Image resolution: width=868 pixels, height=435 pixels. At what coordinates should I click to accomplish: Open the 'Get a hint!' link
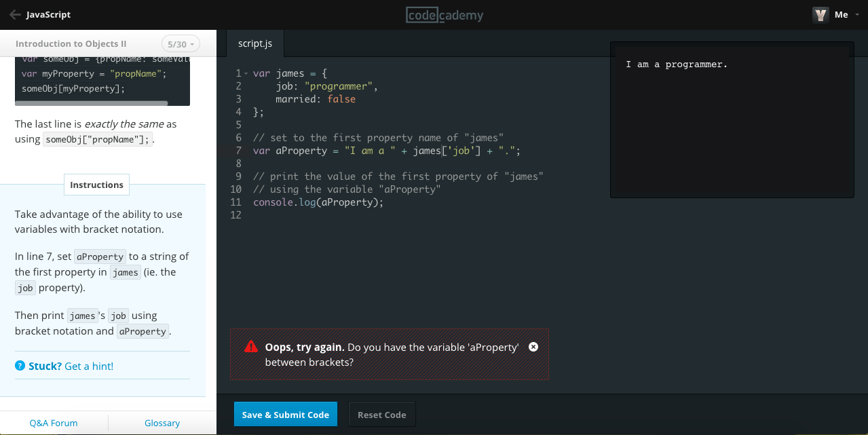(x=90, y=366)
